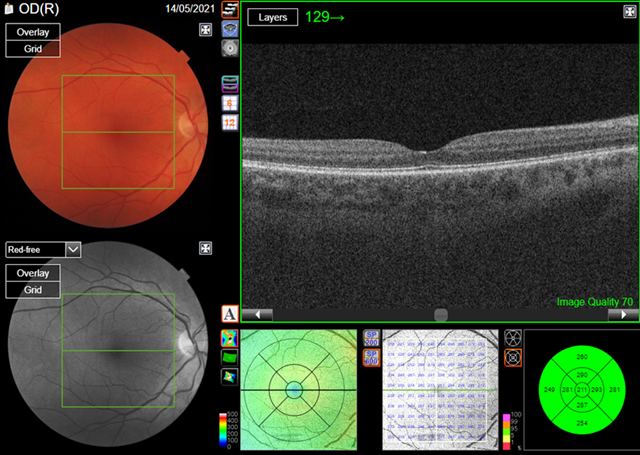The height and width of the screenshot is (455, 640).
Task: Expand the red-free image to fullscreen
Action: click(x=205, y=249)
